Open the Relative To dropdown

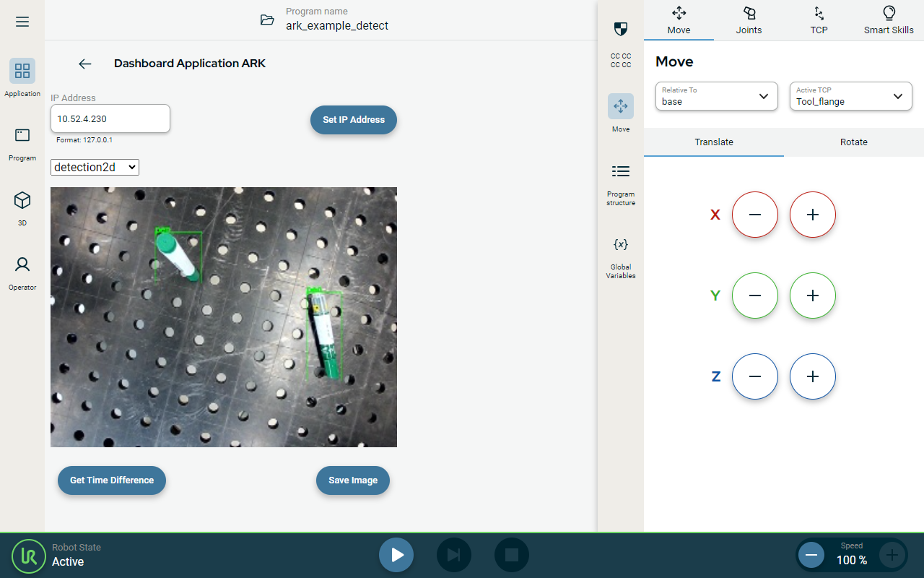716,96
